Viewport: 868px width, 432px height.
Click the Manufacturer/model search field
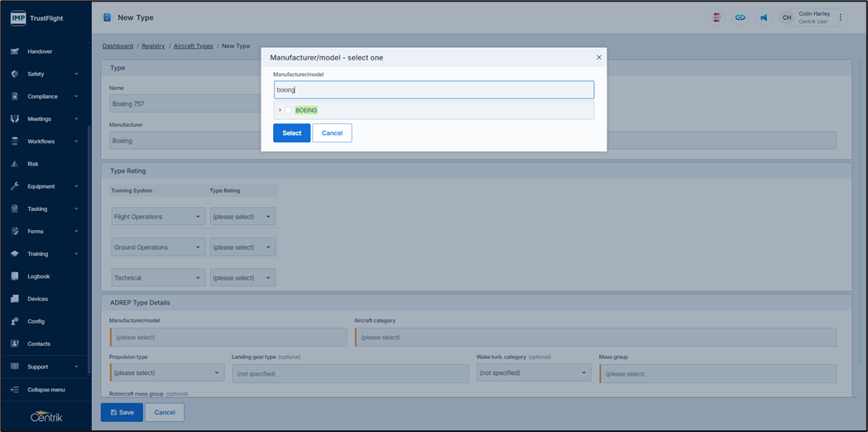tap(434, 89)
